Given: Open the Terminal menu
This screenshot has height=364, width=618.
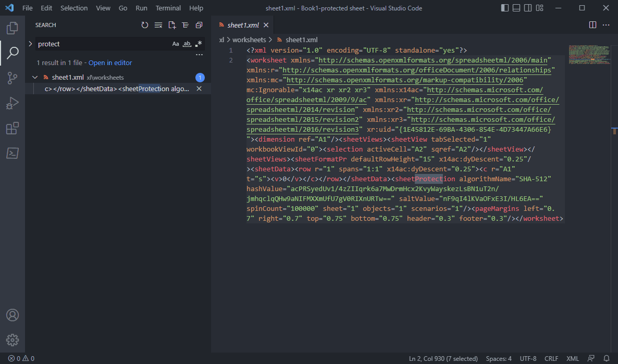Looking at the screenshot, I should (x=168, y=8).
